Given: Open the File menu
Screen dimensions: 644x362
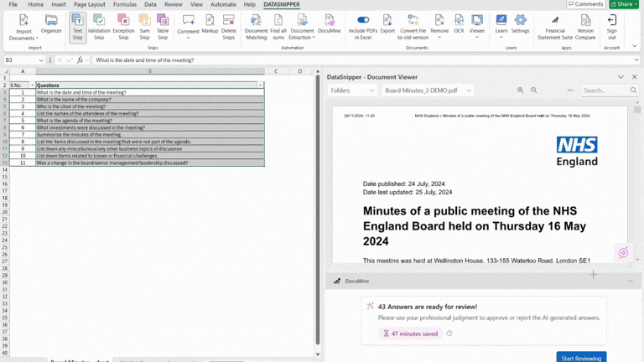Looking at the screenshot, I should (x=13, y=4).
